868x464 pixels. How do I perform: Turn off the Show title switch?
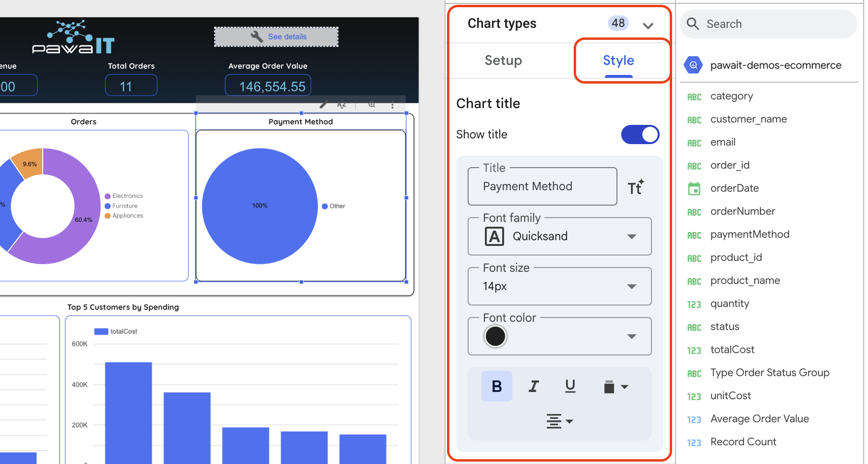[x=640, y=134]
